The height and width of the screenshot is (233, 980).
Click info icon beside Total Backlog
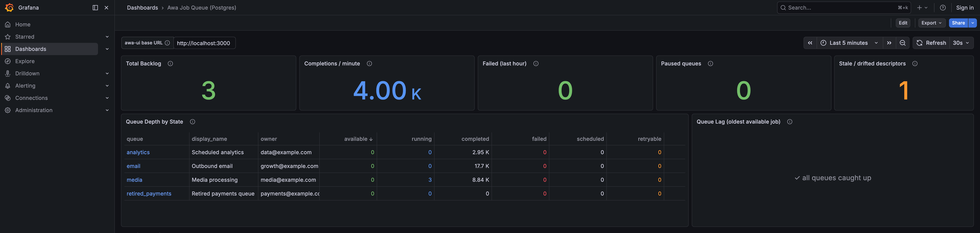point(170,64)
